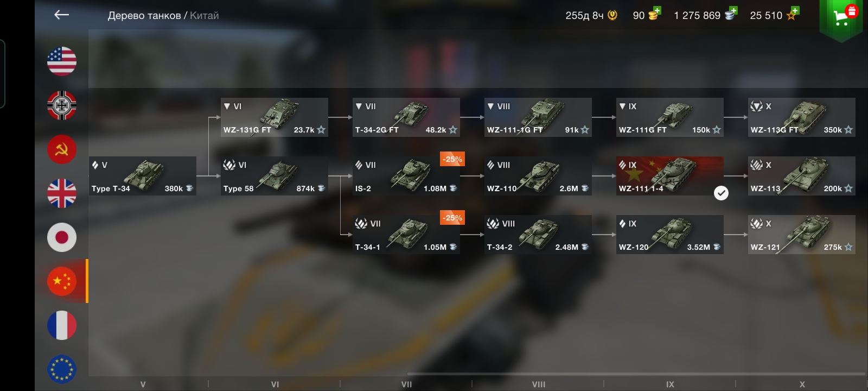This screenshot has height=391, width=868.
Task: Select the European Union flag nation
Action: tap(62, 369)
